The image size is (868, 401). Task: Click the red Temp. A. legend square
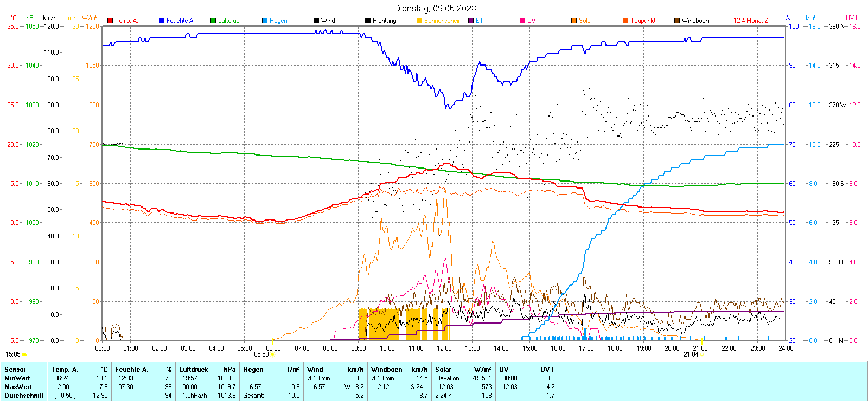click(x=110, y=21)
